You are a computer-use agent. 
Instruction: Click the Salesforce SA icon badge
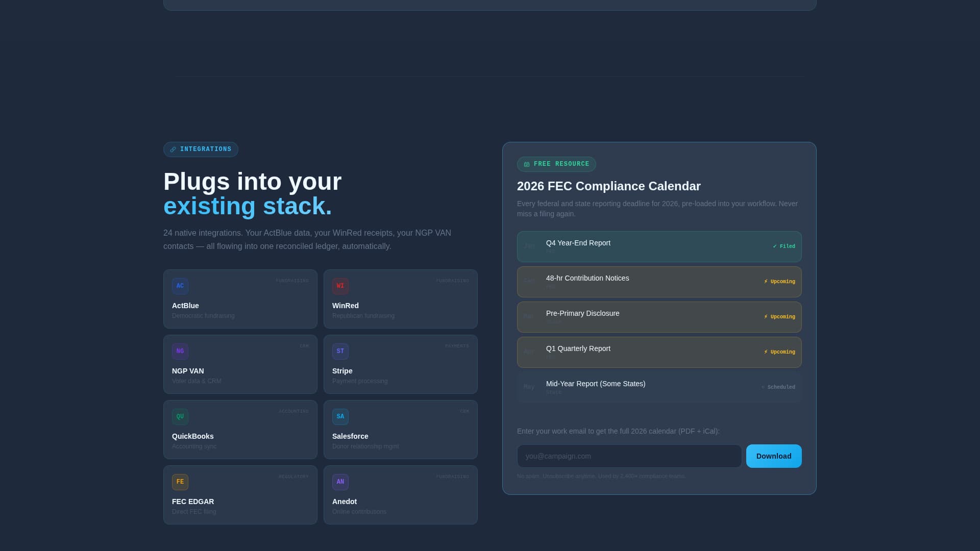click(x=340, y=417)
